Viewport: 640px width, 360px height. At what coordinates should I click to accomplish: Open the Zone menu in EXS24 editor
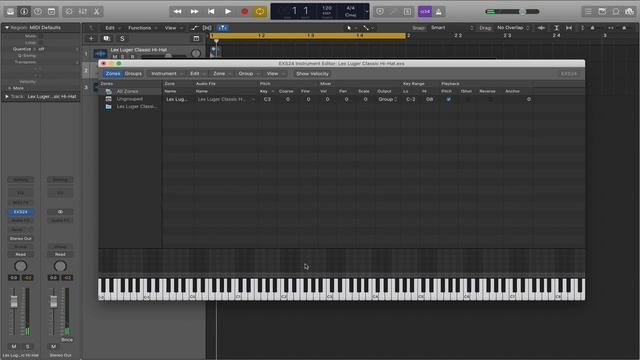tap(222, 73)
